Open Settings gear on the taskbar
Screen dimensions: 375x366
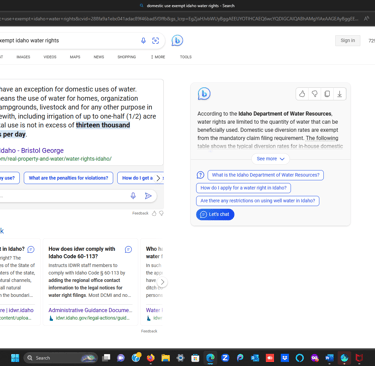[x=180, y=358]
